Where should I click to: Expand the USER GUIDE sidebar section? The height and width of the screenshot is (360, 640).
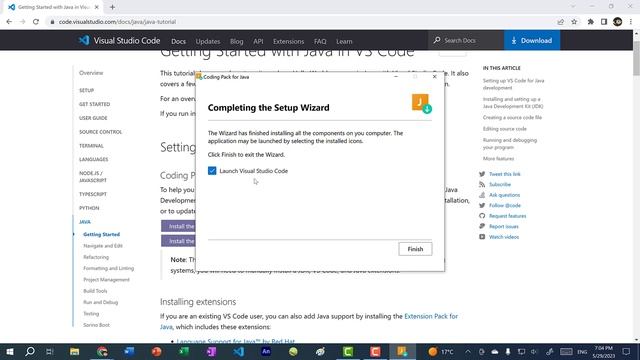pyautogui.click(x=93, y=118)
